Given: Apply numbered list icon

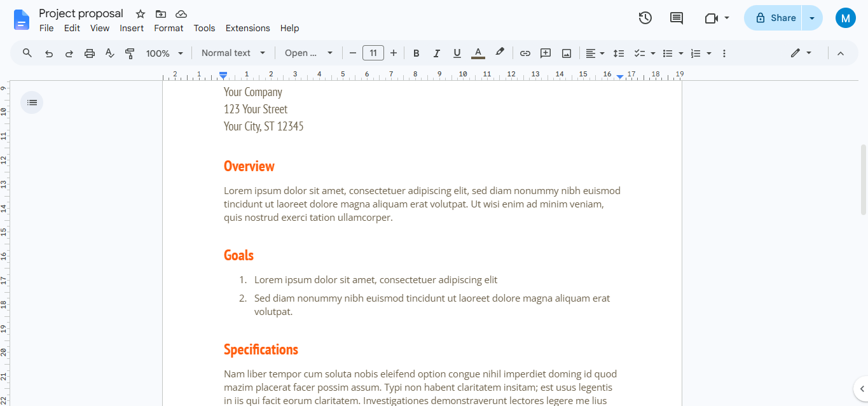Looking at the screenshot, I should (696, 53).
